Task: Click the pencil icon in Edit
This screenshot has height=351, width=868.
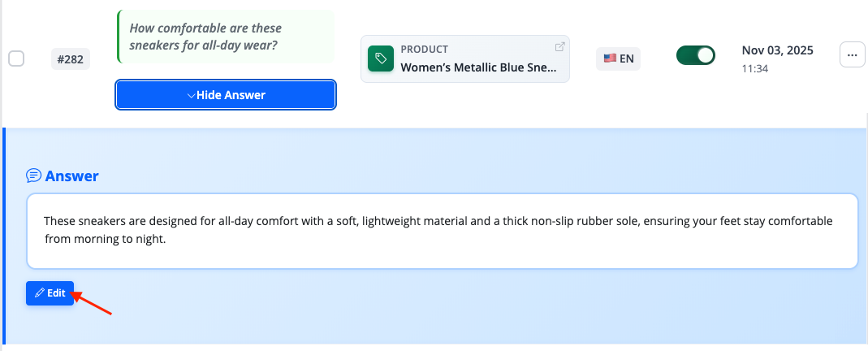Action: pos(39,293)
